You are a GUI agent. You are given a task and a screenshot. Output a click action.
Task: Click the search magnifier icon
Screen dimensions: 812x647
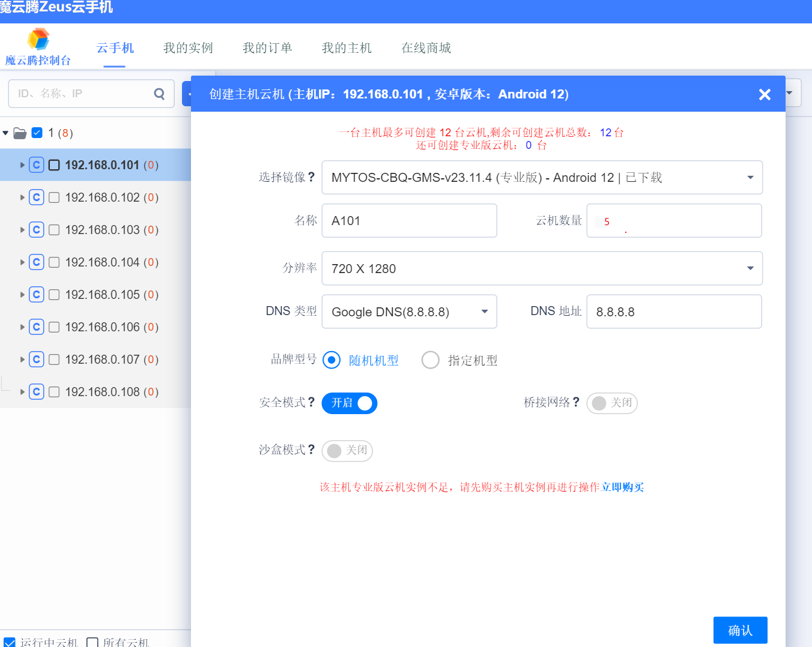click(159, 94)
